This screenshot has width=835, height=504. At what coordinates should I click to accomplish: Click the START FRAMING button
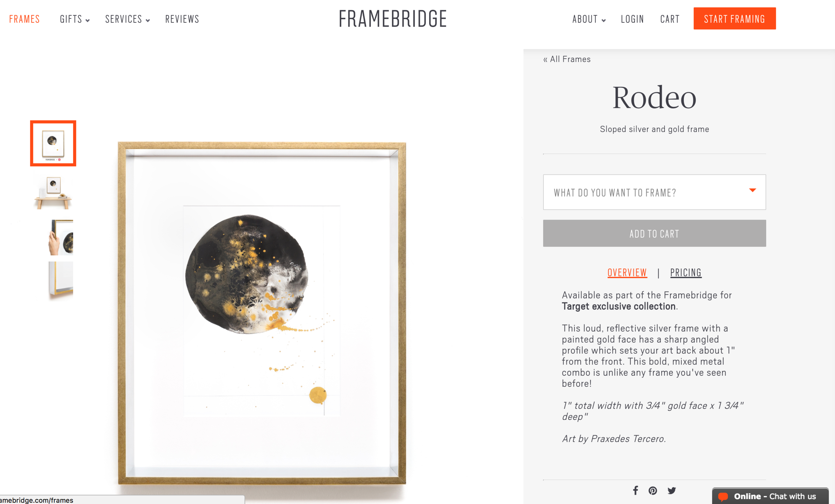pyautogui.click(x=735, y=19)
